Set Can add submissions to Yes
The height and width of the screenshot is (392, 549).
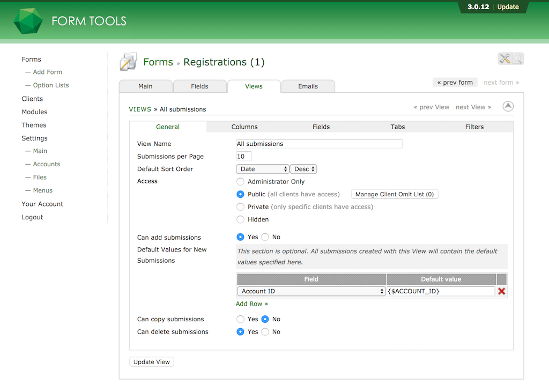(x=240, y=237)
